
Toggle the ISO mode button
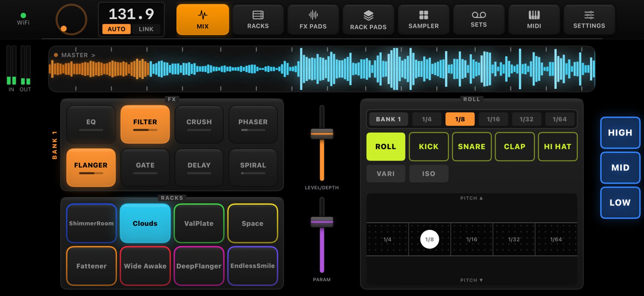click(429, 174)
